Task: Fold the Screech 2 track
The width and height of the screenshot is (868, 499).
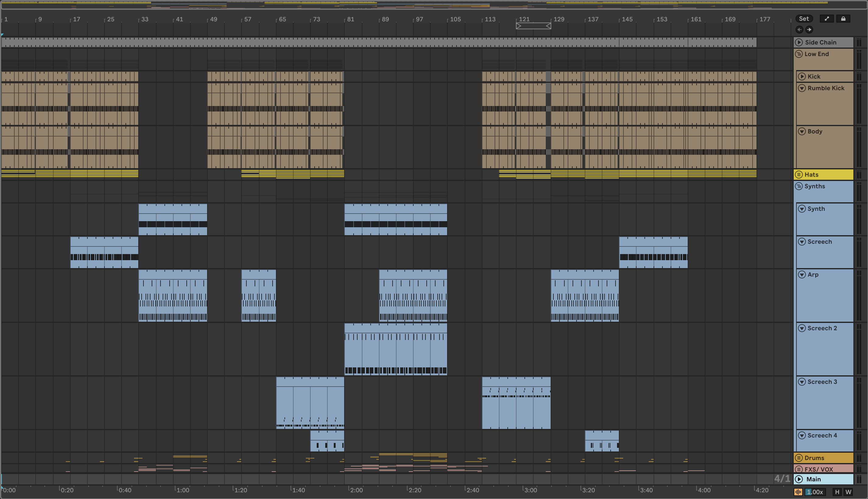Action: (x=802, y=328)
